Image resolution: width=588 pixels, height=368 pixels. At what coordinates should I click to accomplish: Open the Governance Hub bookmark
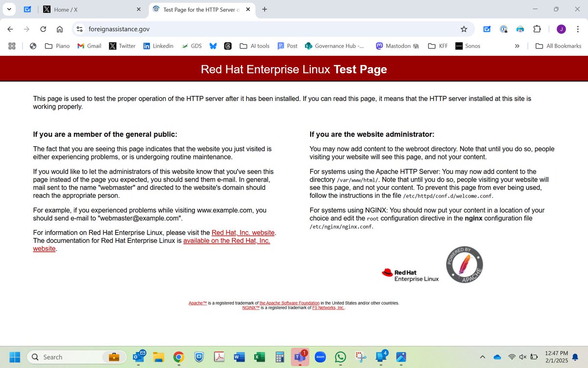click(x=335, y=46)
